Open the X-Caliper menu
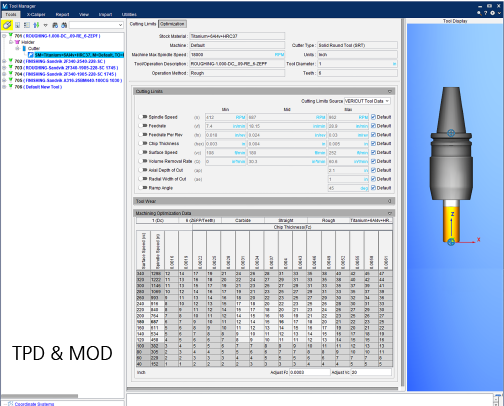This screenshot has height=406, width=504. [36, 14]
